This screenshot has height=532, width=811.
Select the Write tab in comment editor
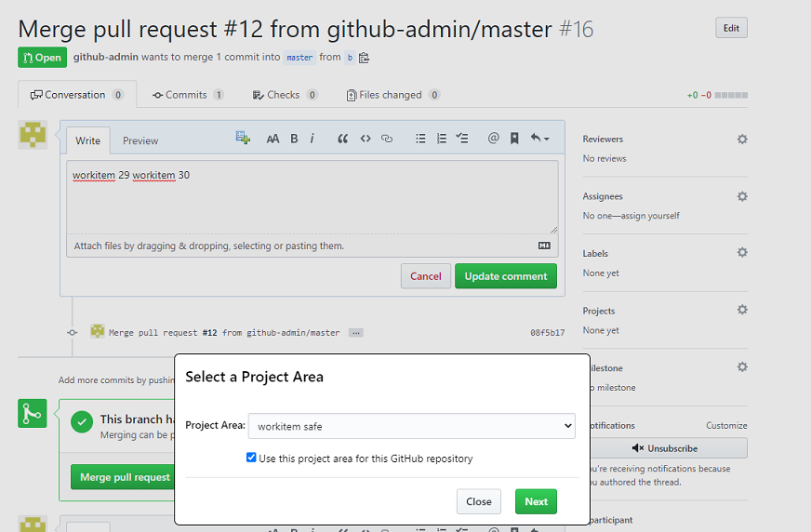(x=88, y=140)
